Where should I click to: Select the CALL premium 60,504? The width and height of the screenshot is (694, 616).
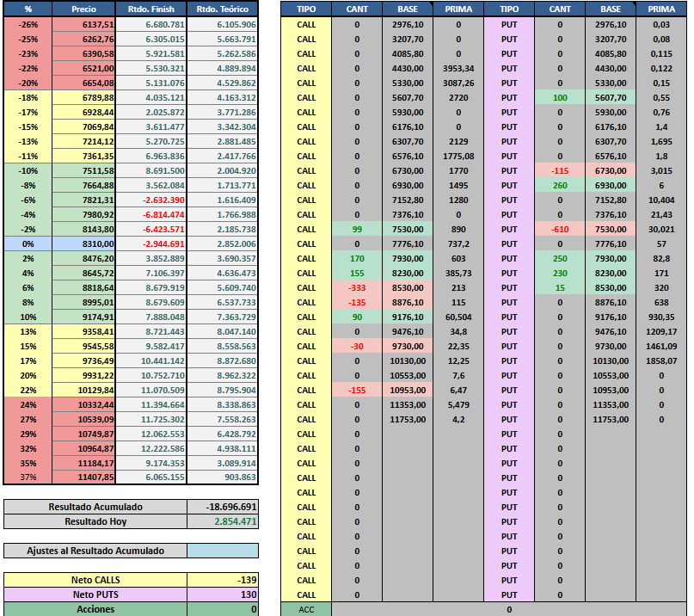click(x=458, y=317)
